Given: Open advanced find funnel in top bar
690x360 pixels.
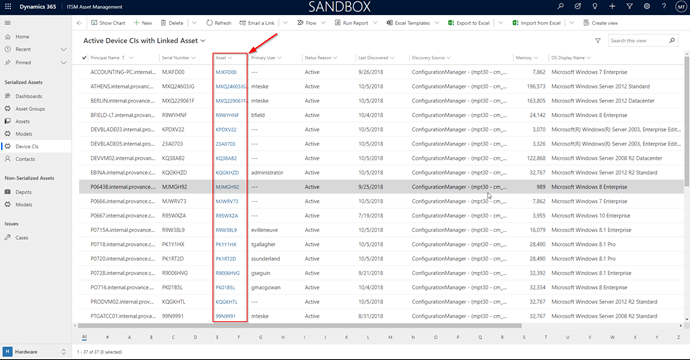Looking at the screenshot, I should [x=629, y=6].
